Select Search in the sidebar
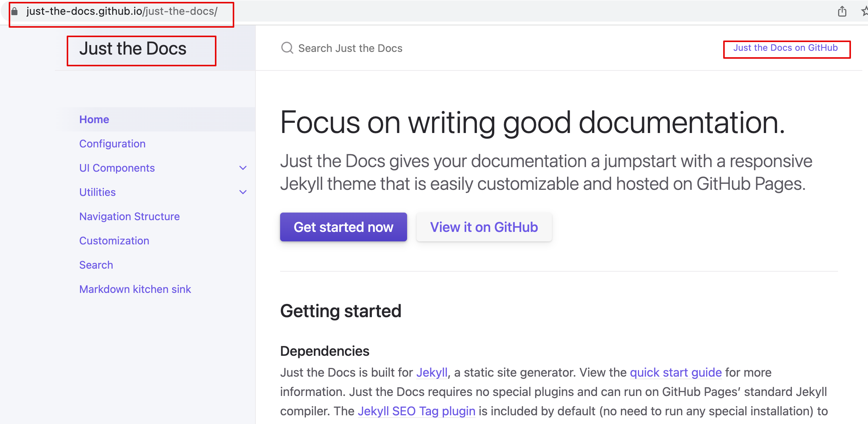 pos(96,265)
